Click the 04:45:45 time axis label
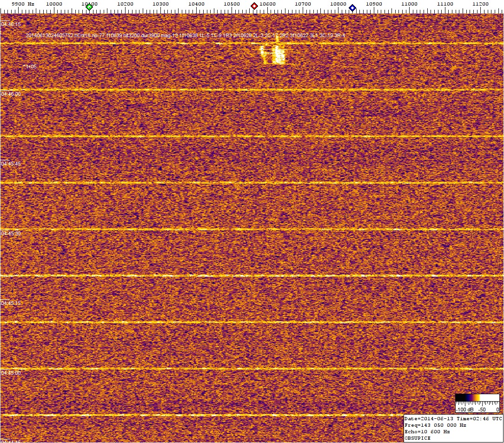 (10, 164)
